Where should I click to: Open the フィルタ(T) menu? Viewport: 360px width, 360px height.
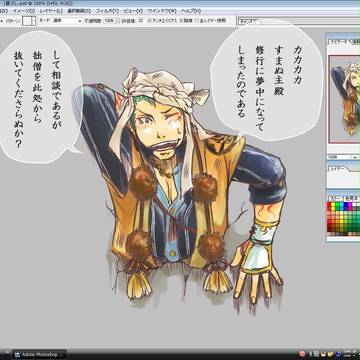107,11
